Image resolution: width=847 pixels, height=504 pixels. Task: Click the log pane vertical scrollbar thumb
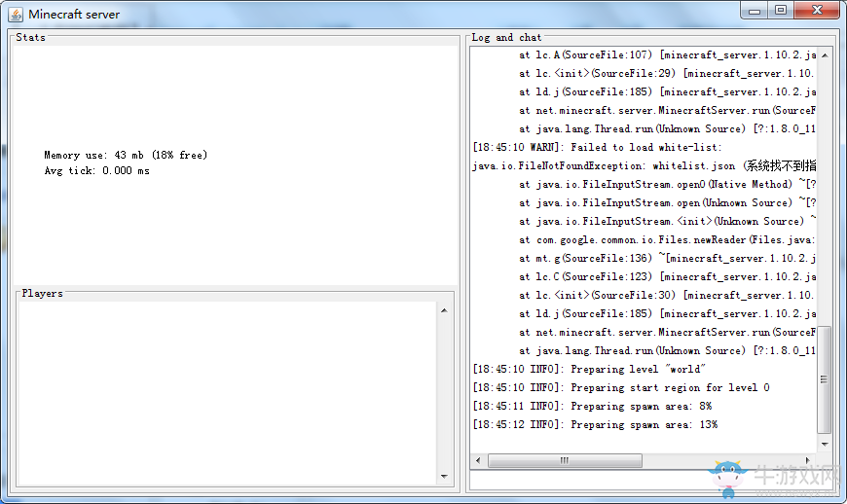(x=825, y=379)
